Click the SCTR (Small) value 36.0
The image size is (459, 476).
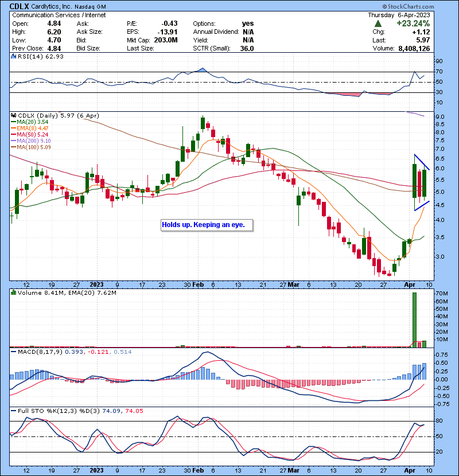(247, 49)
